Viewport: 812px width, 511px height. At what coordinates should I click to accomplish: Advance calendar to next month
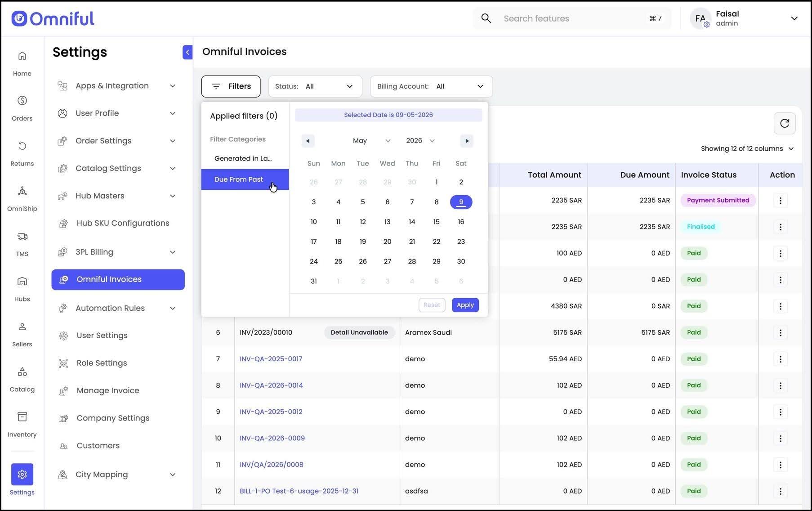467,141
